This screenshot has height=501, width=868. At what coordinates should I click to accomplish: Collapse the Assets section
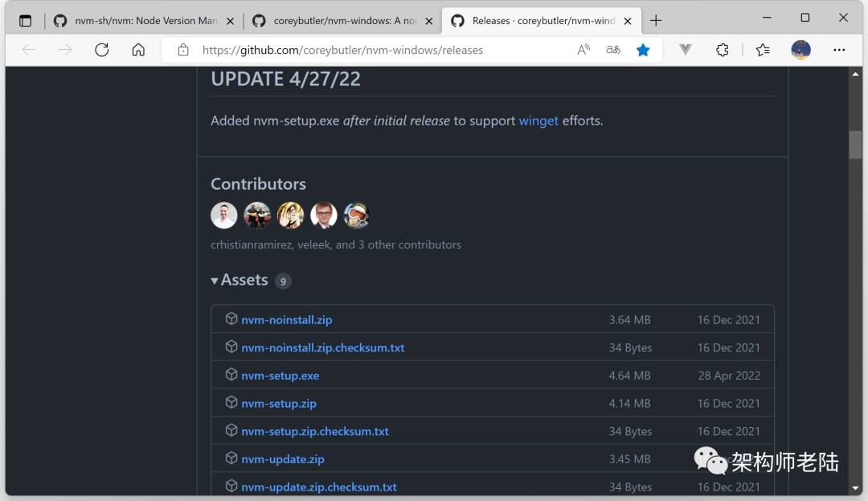click(240, 281)
